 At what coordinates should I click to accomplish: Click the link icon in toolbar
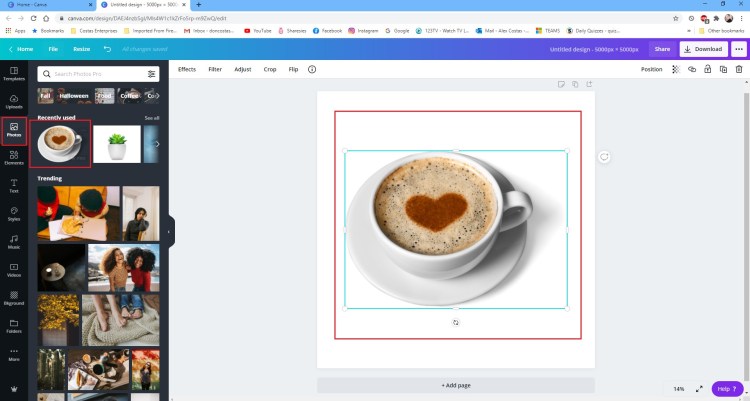coord(692,69)
